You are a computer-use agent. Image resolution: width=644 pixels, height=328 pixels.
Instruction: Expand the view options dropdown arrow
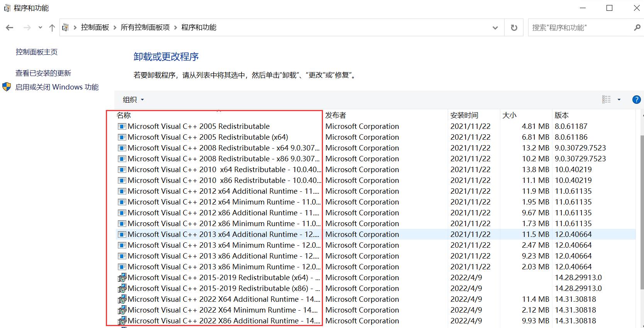(x=619, y=100)
